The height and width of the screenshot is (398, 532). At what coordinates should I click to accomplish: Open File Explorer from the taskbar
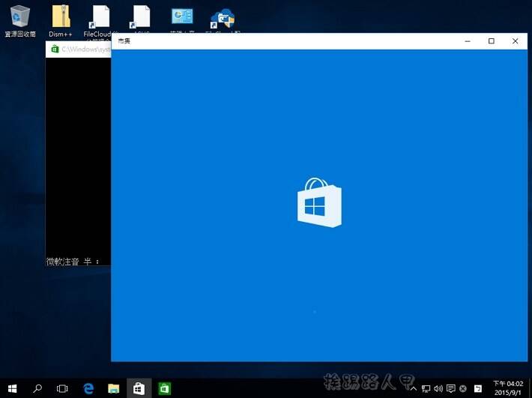(114, 388)
